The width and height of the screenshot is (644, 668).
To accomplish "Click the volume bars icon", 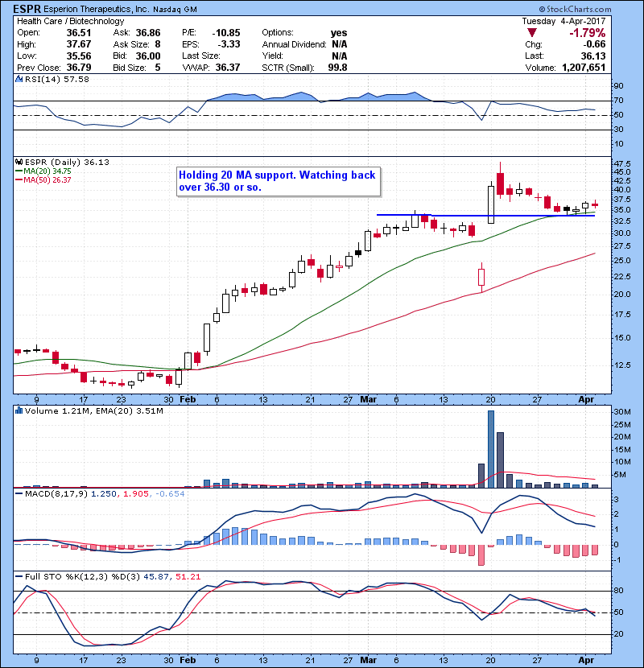I will (19, 410).
